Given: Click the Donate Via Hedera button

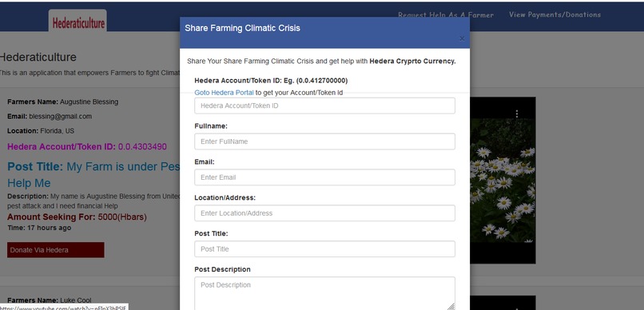Looking at the screenshot, I should point(55,250).
